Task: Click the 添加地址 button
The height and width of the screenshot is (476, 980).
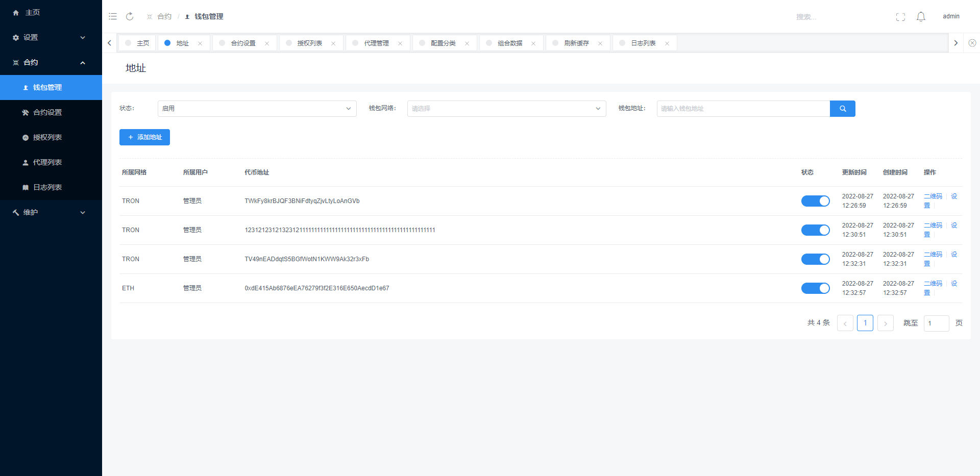Action: coord(144,137)
